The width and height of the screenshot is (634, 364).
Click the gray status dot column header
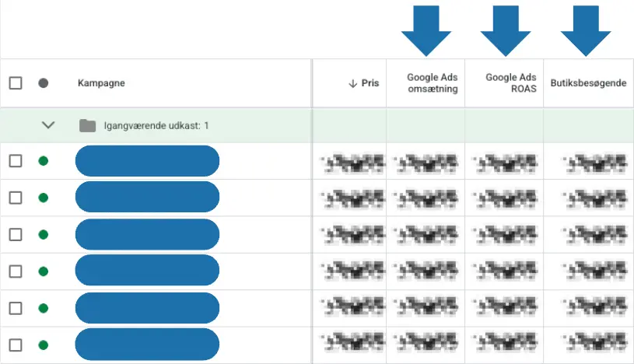[44, 83]
